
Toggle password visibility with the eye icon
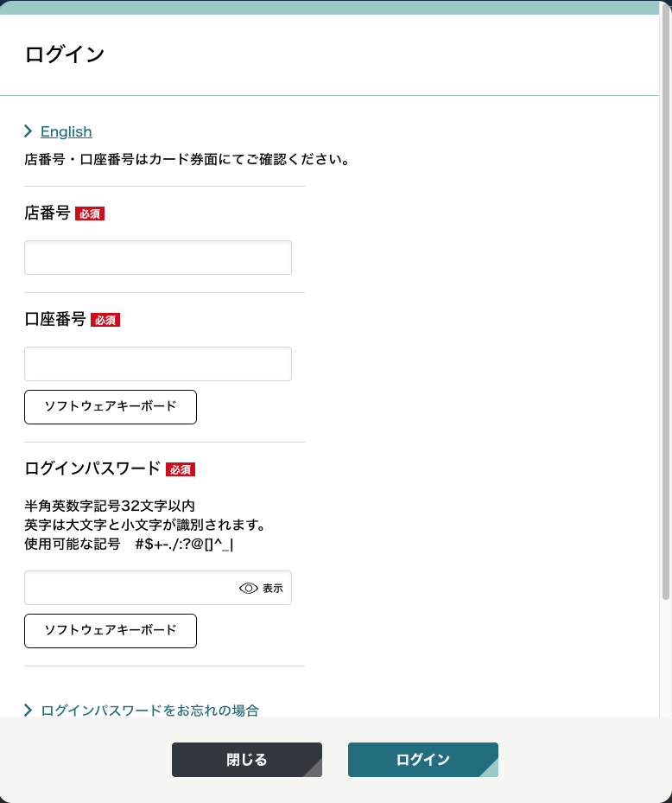coord(248,589)
